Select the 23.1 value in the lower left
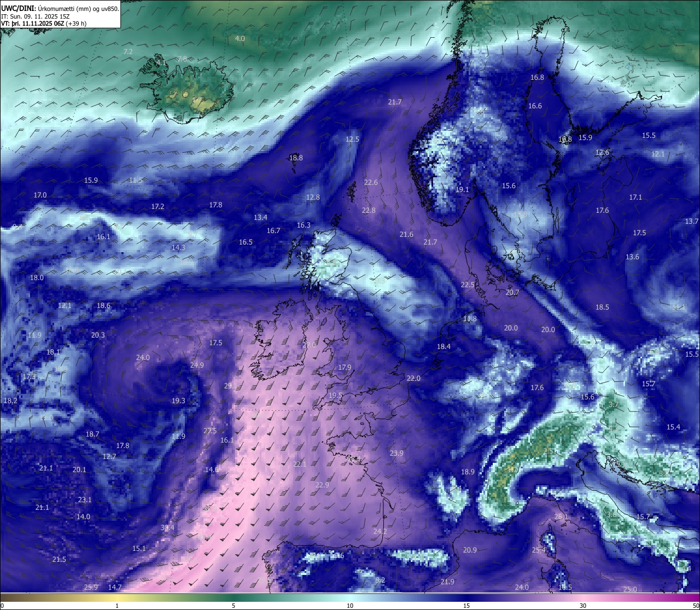 click(85, 500)
